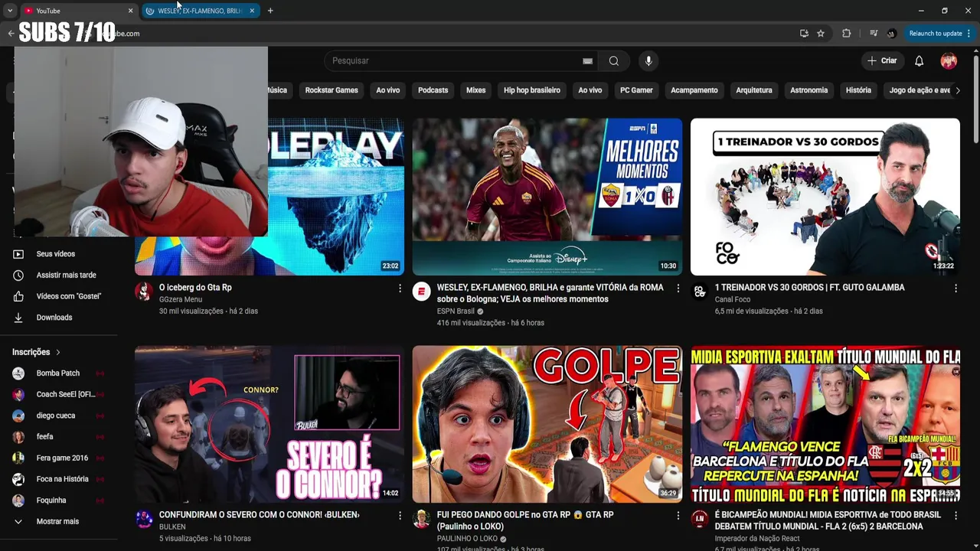Viewport: 980px width, 551px height.
Task: Select the Acampamento chip
Action: coord(694,90)
